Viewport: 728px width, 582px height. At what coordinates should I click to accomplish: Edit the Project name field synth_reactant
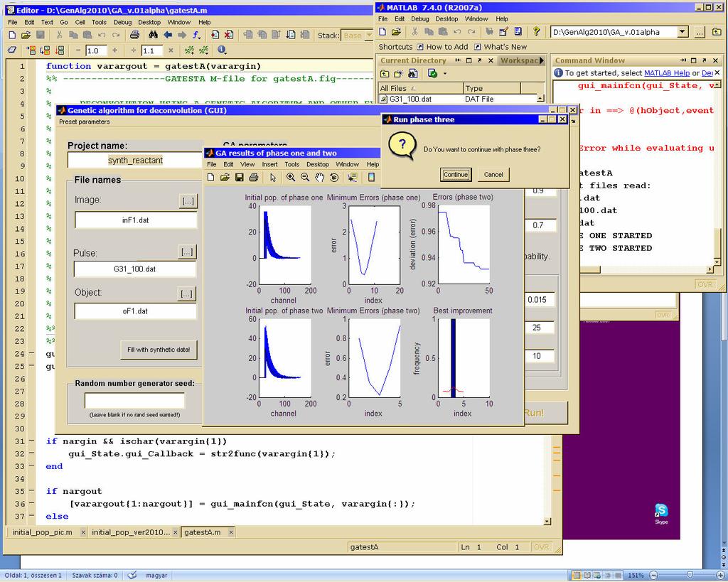pyautogui.click(x=135, y=160)
